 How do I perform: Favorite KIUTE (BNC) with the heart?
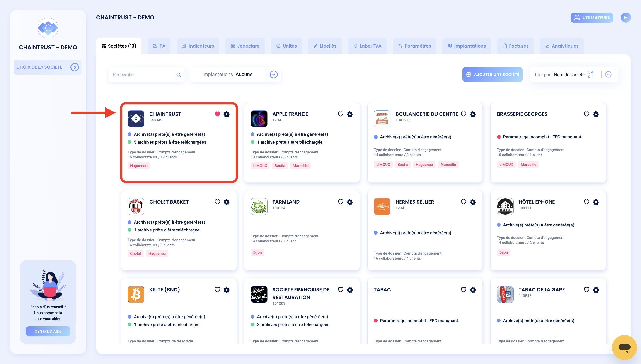217,289
